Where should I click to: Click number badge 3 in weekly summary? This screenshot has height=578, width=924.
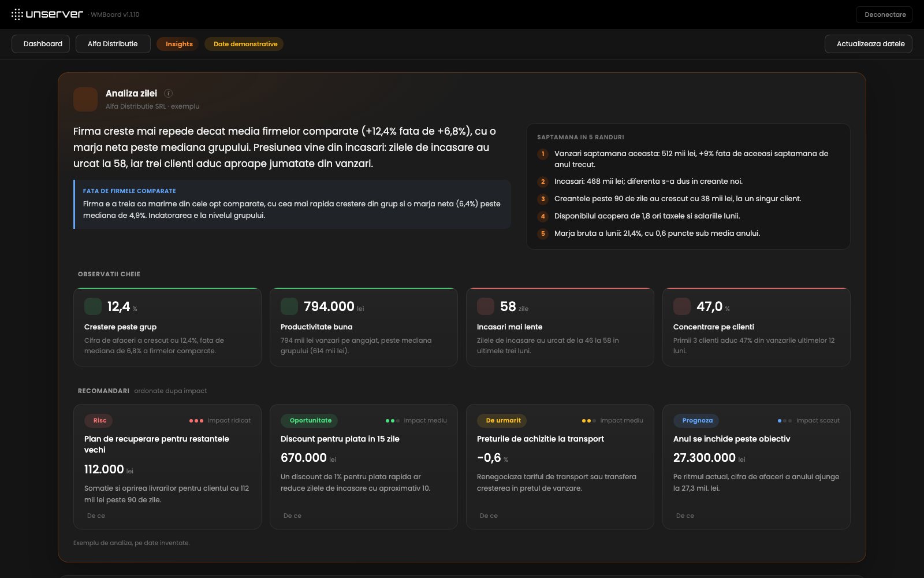[543, 199]
